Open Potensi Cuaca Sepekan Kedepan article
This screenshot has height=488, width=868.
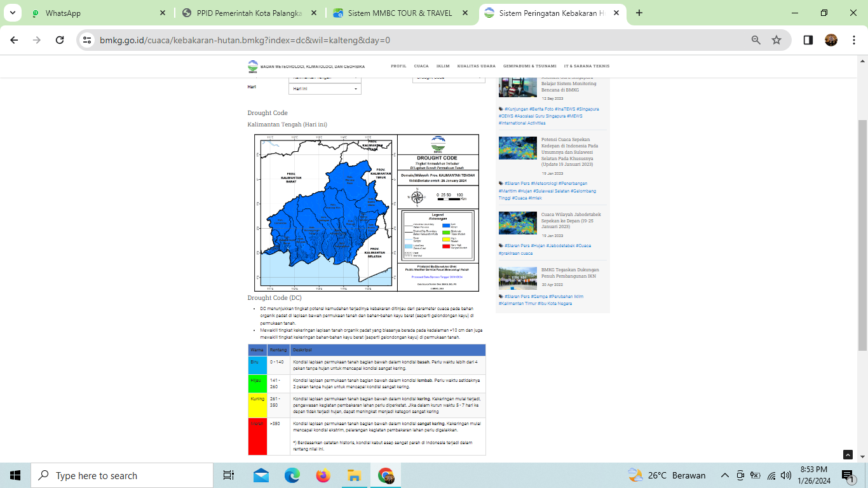[570, 152]
